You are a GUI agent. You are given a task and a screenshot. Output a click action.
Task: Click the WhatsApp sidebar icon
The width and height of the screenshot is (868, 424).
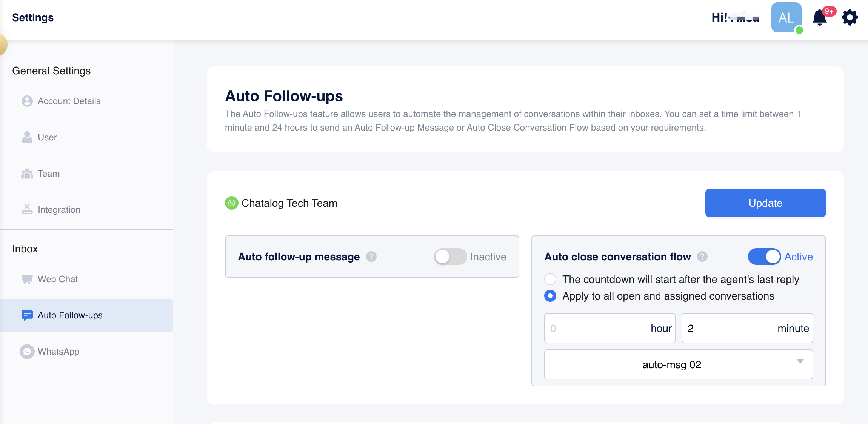click(27, 352)
